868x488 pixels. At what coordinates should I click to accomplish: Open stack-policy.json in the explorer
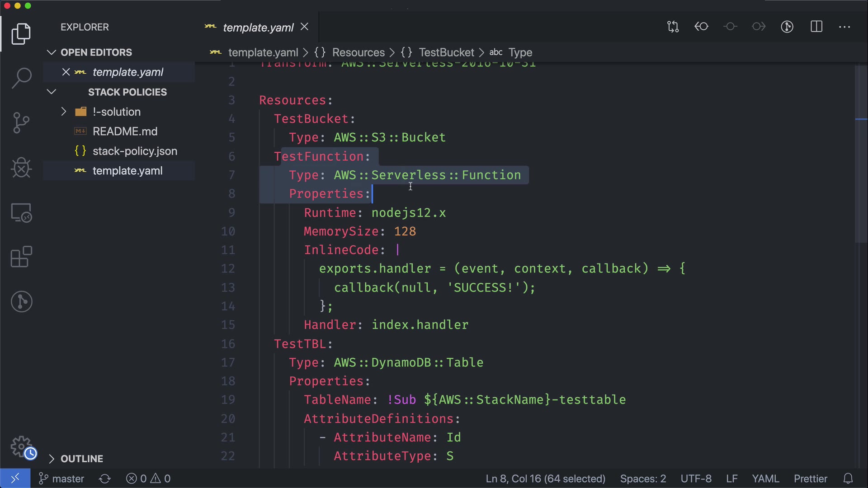click(x=135, y=151)
